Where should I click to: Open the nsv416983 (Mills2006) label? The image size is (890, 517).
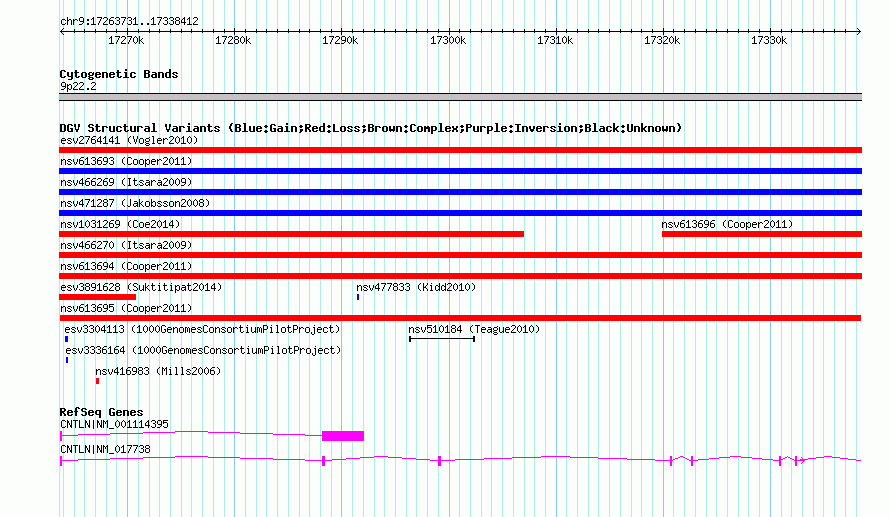click(x=158, y=371)
